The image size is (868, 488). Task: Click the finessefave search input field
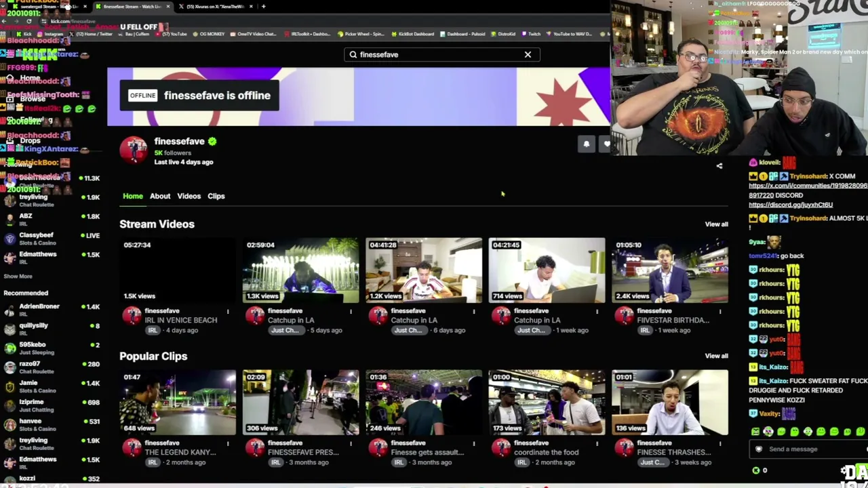(441, 54)
